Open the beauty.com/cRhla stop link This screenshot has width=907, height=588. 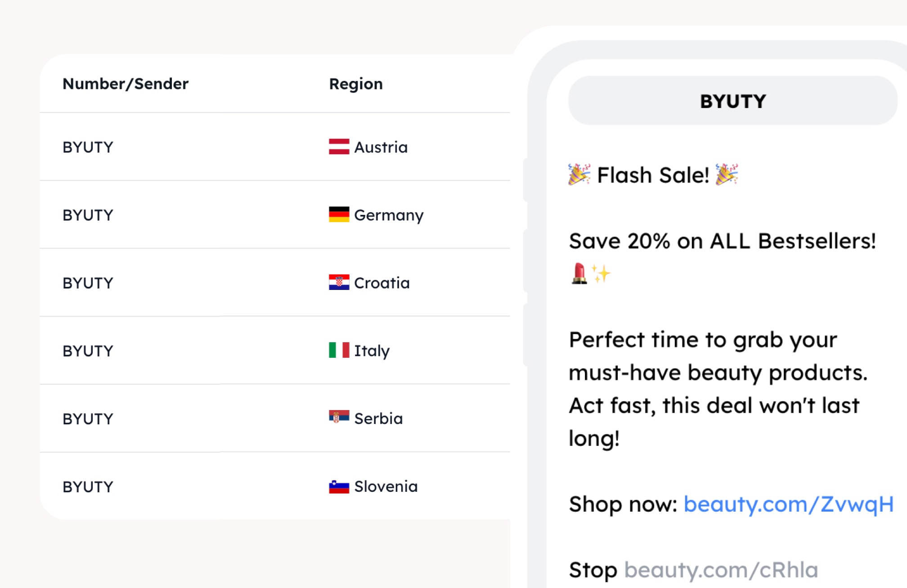pyautogui.click(x=721, y=570)
